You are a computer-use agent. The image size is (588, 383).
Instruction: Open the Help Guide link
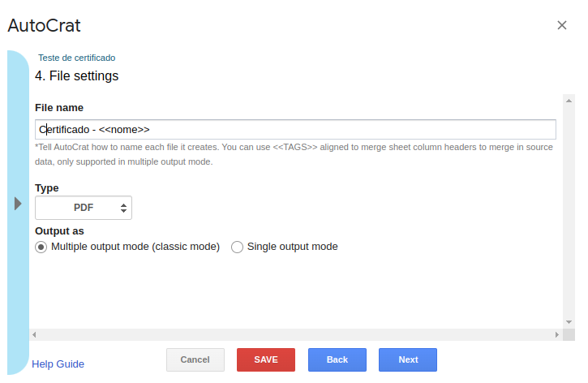click(x=58, y=364)
